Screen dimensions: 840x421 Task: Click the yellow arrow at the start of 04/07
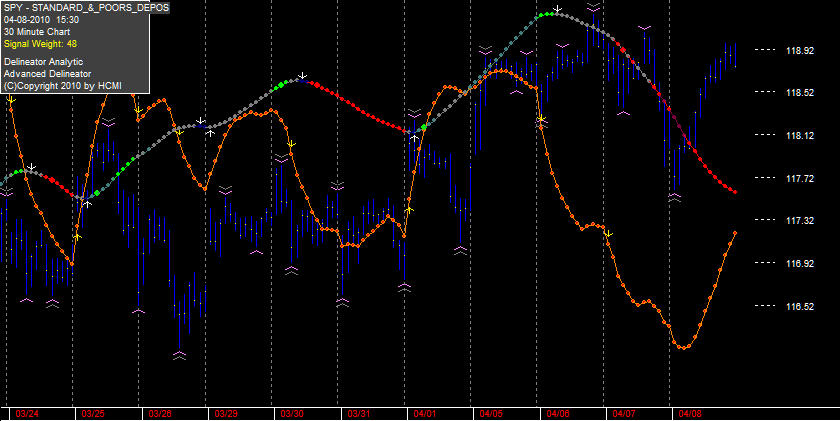pyautogui.click(x=608, y=234)
